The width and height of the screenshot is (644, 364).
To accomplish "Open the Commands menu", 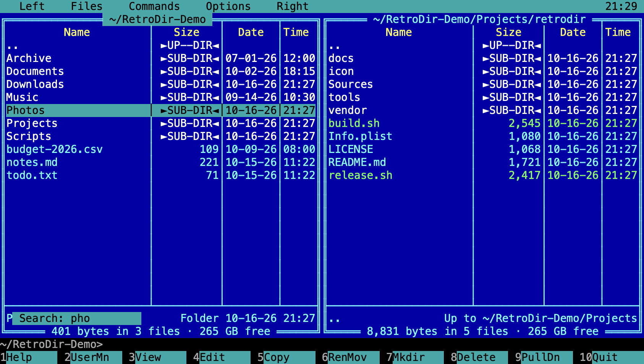I will coord(154,6).
